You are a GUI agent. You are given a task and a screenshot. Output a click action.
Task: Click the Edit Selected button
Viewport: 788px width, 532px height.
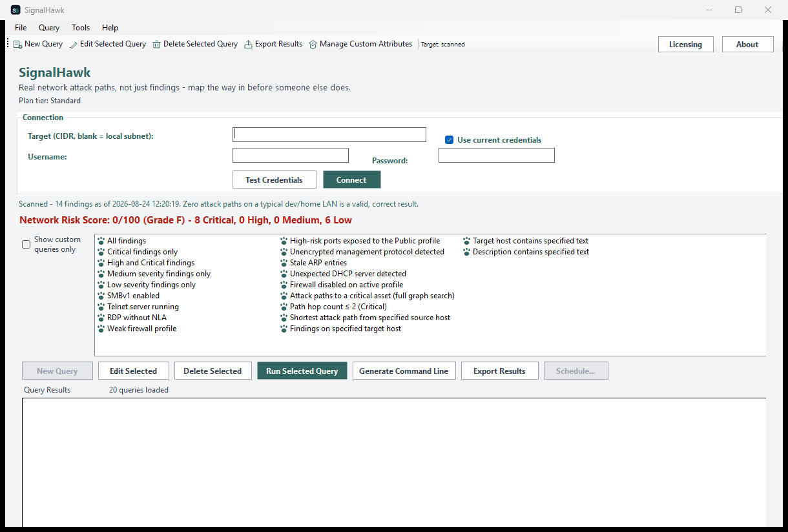click(x=133, y=371)
